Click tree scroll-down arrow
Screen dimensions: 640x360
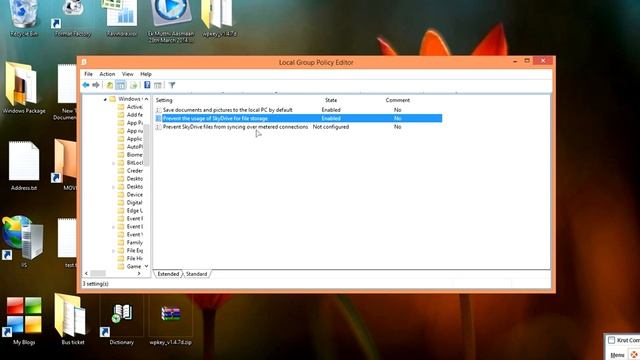pos(147,266)
